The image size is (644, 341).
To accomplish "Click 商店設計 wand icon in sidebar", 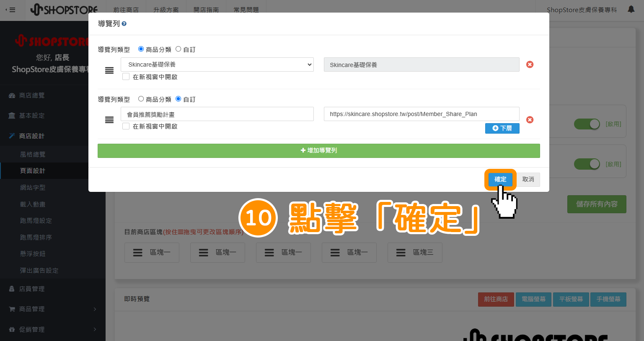I will point(12,136).
